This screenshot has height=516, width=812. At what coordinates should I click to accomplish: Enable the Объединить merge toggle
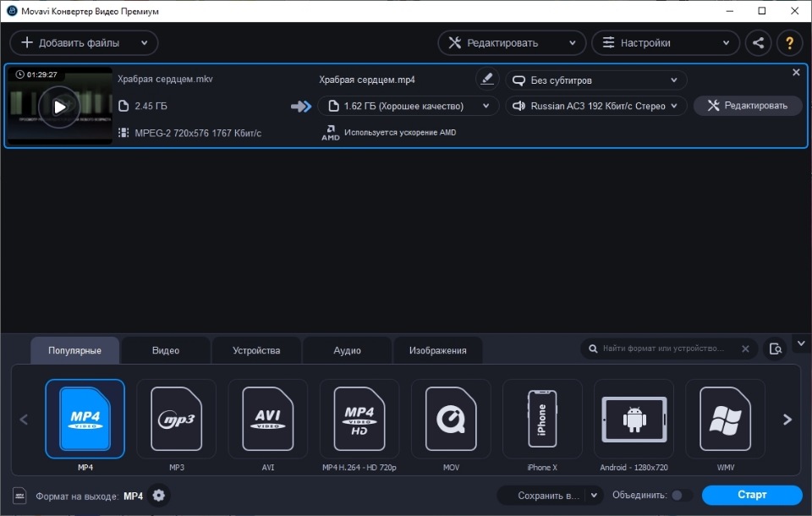point(682,495)
